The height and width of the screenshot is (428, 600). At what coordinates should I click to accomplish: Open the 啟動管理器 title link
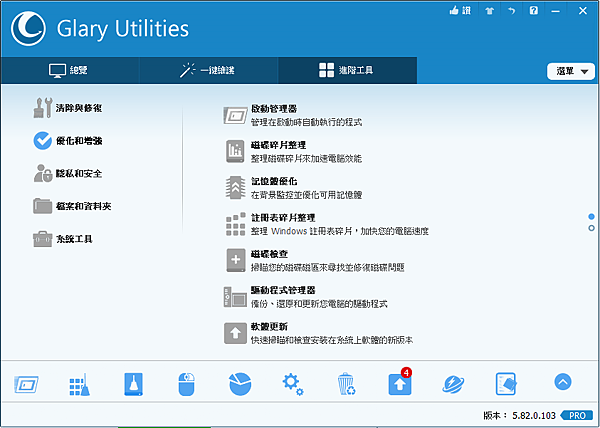coord(274,109)
